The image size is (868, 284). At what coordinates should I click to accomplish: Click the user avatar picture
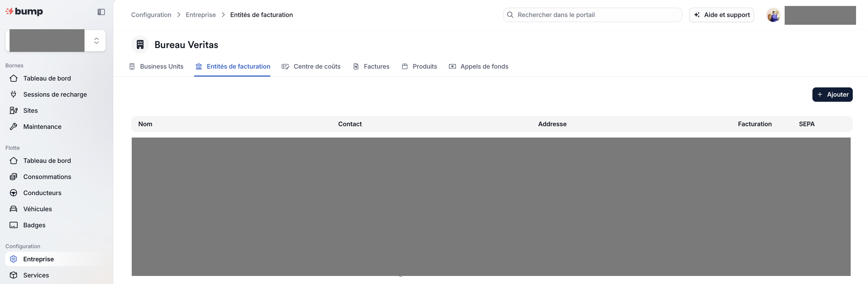773,15
